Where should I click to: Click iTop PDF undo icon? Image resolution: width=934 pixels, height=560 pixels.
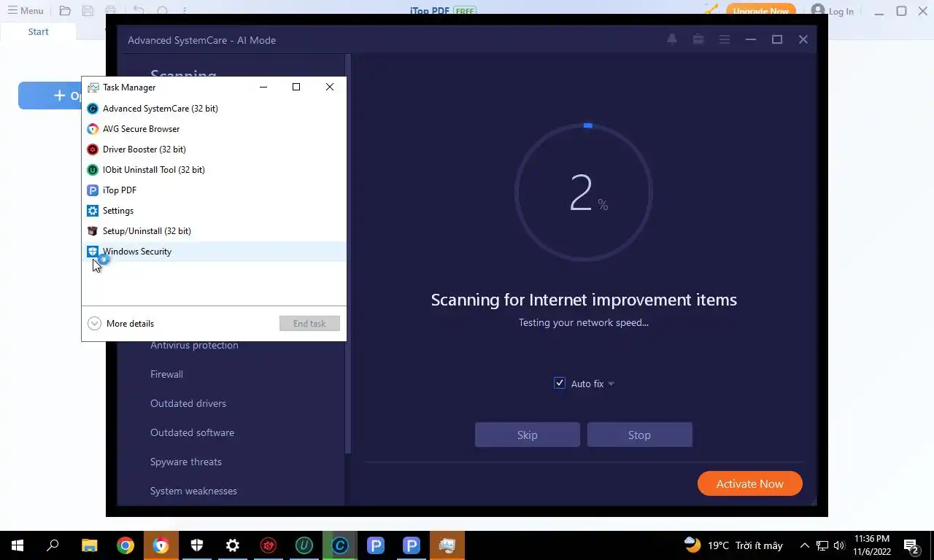click(139, 11)
